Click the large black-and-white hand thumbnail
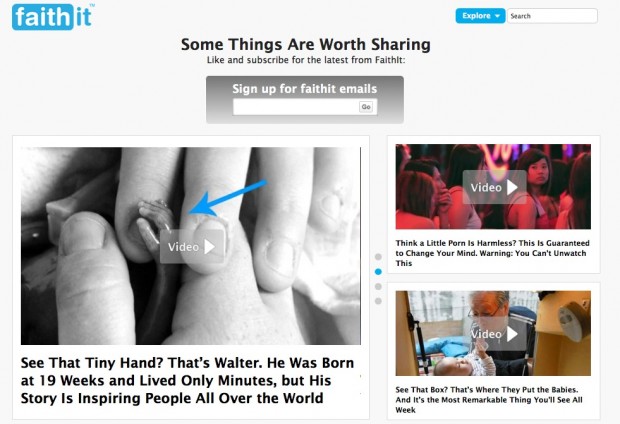 coord(191,246)
